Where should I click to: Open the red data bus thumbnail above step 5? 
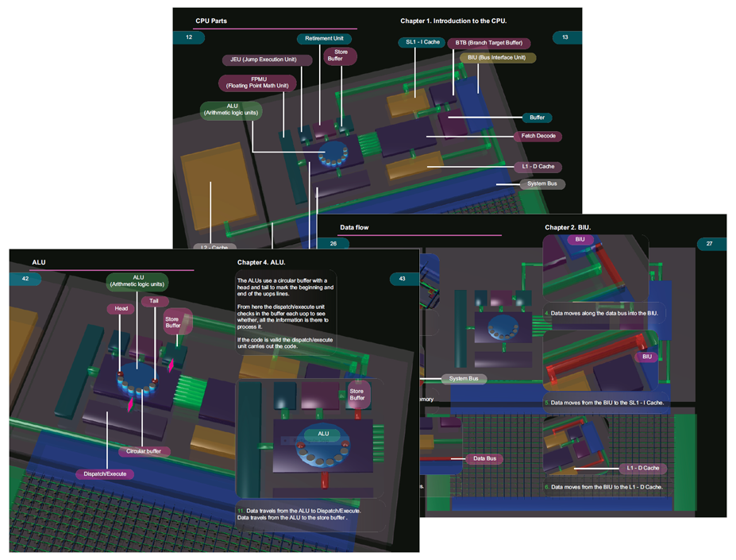601,361
